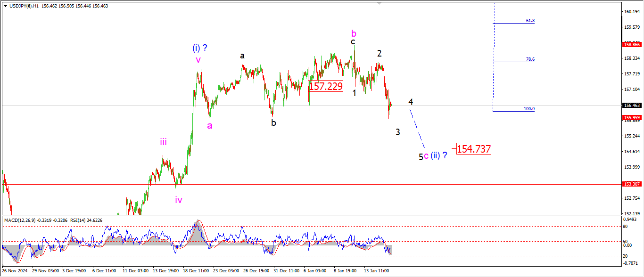Click the 159.579 price scale value
Image resolution: width=644 pixels, height=277 pixels.
pyautogui.click(x=633, y=27)
